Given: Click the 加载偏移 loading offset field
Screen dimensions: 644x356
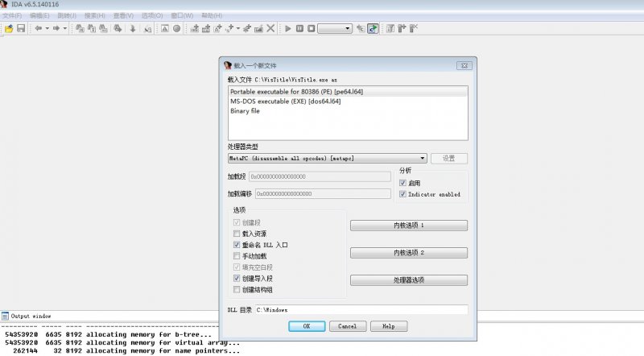Looking at the screenshot, I should tap(324, 193).
